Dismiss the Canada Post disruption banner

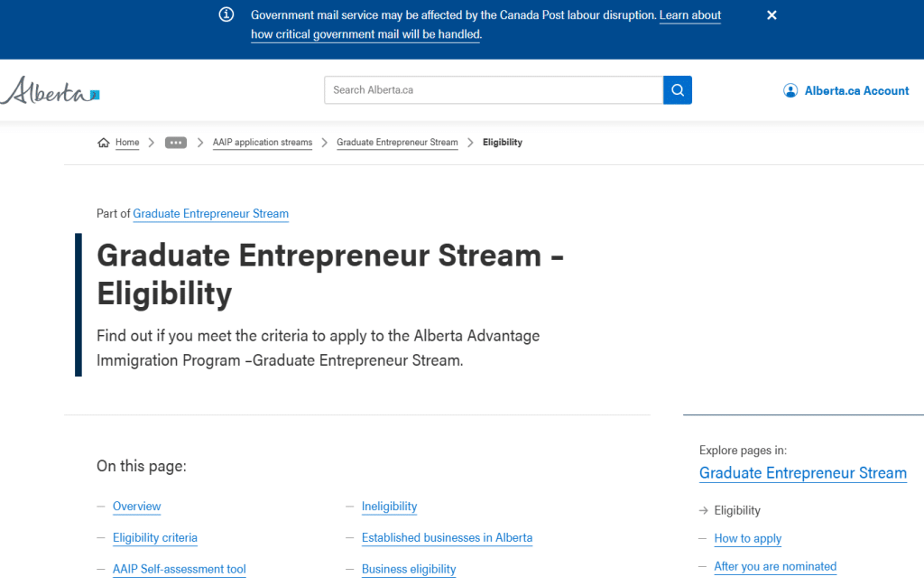[772, 15]
